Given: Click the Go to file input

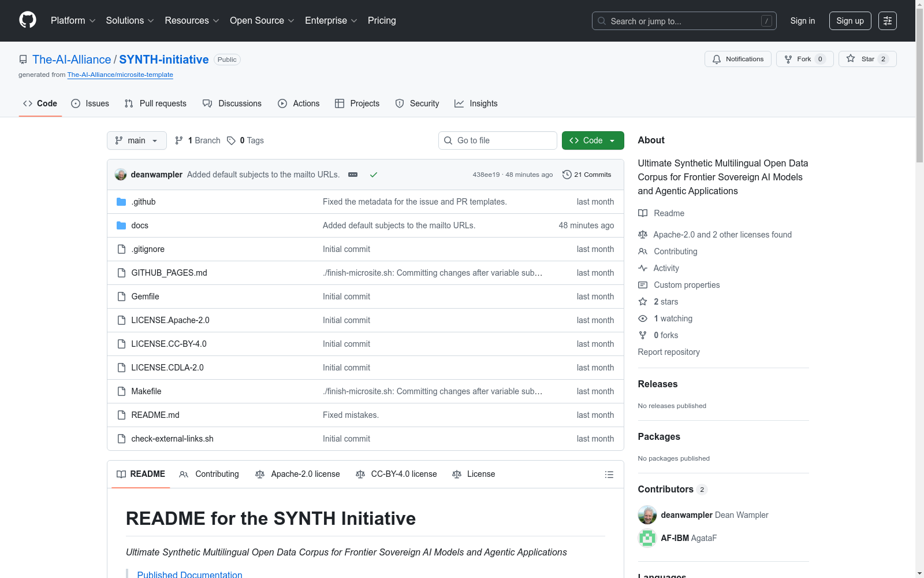Looking at the screenshot, I should pyautogui.click(x=498, y=140).
